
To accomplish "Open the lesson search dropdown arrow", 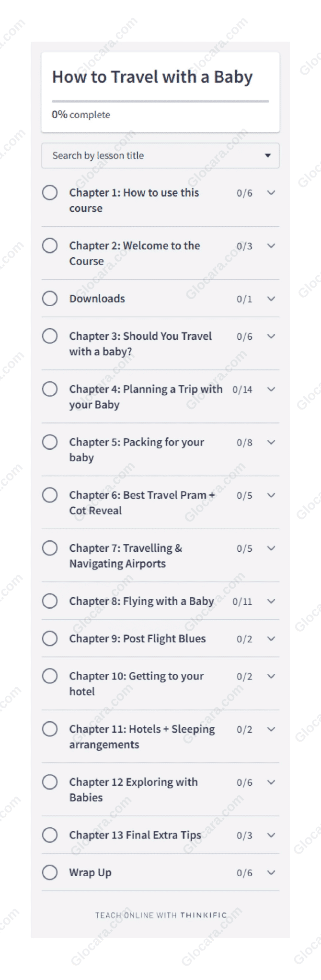I will pos(267,156).
